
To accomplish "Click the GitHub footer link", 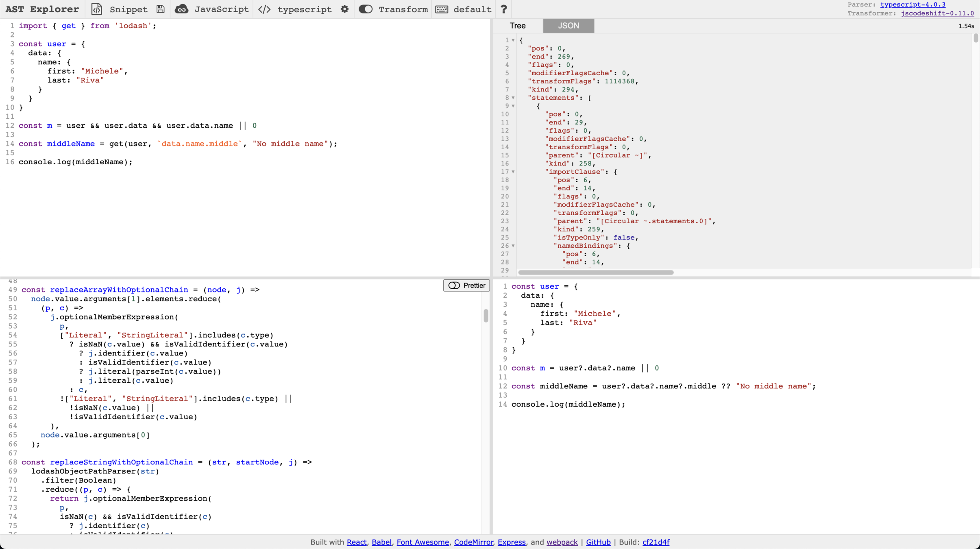I will 598,542.
